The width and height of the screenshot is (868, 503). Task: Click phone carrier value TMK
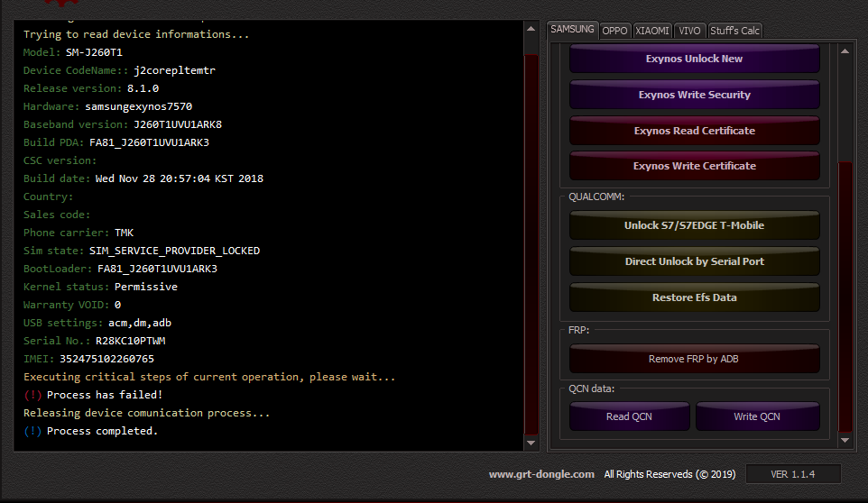(124, 233)
